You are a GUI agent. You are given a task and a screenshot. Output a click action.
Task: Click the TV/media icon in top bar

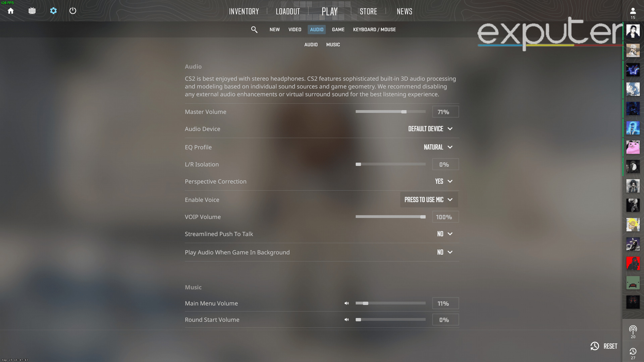[x=32, y=11]
